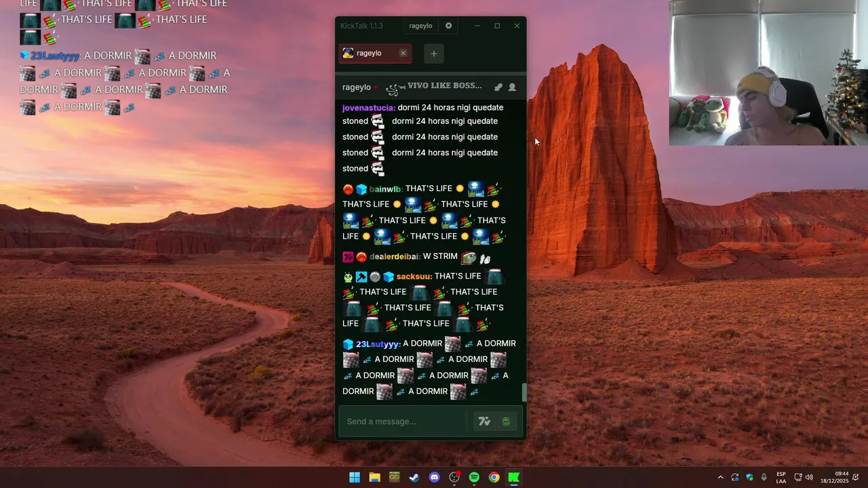Open network display tray icon
This screenshot has width=868, height=488.
[798, 477]
